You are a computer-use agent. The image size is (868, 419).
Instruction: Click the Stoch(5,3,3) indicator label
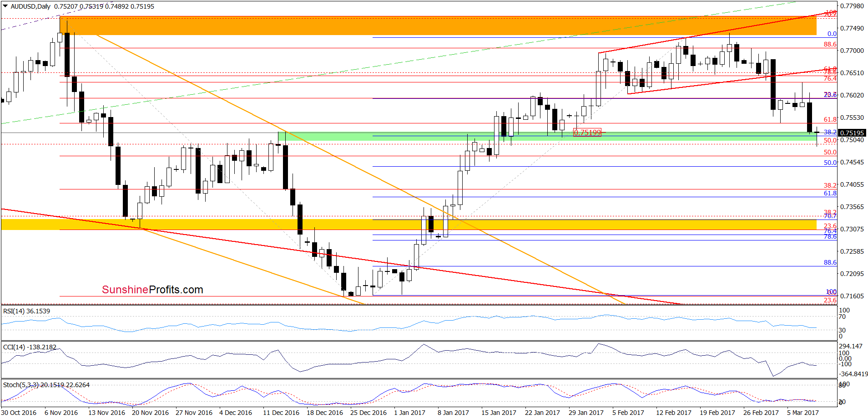pyautogui.click(x=46, y=385)
